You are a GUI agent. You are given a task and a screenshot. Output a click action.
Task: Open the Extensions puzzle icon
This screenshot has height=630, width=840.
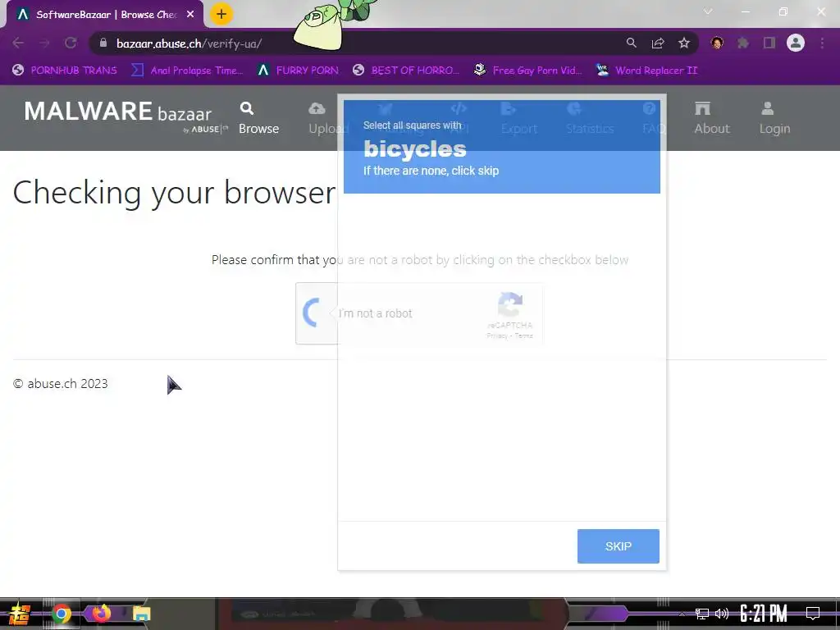click(x=743, y=43)
